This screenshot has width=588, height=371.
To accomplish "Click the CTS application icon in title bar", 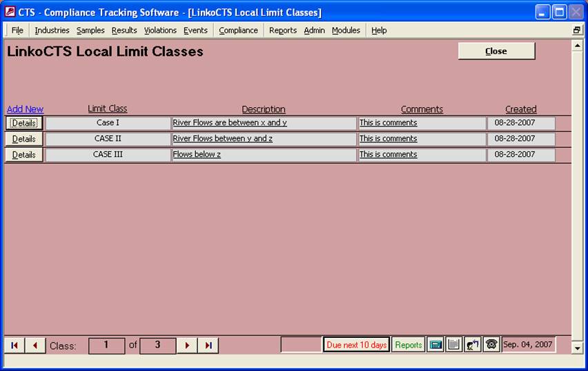I will pyautogui.click(x=10, y=12).
